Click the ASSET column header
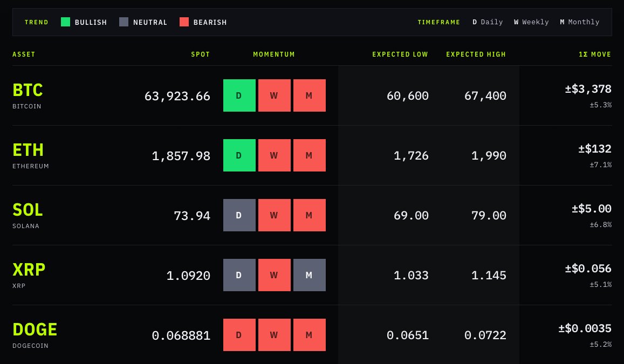Screen dimensions: 624x364 coord(24,54)
